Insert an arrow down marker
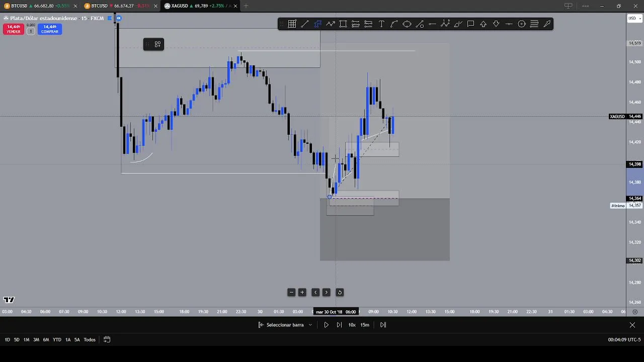This screenshot has width=644, height=362. [x=496, y=24]
